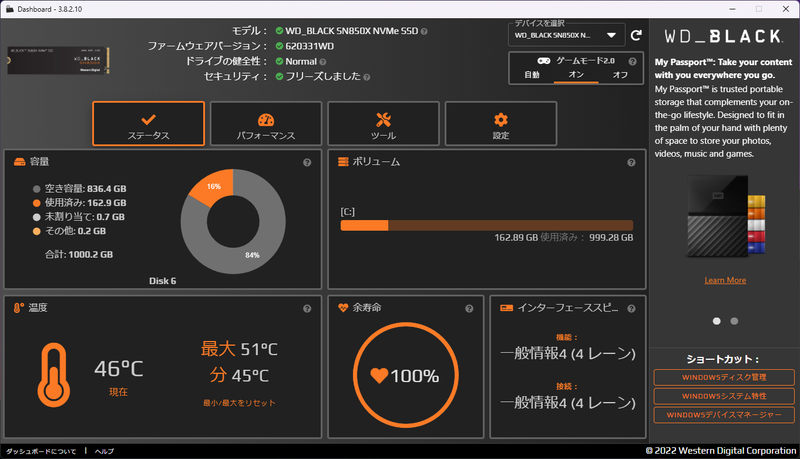This screenshot has height=459, width=800.
Task: Open the デバイスを選択 dropdown
Action: click(567, 36)
